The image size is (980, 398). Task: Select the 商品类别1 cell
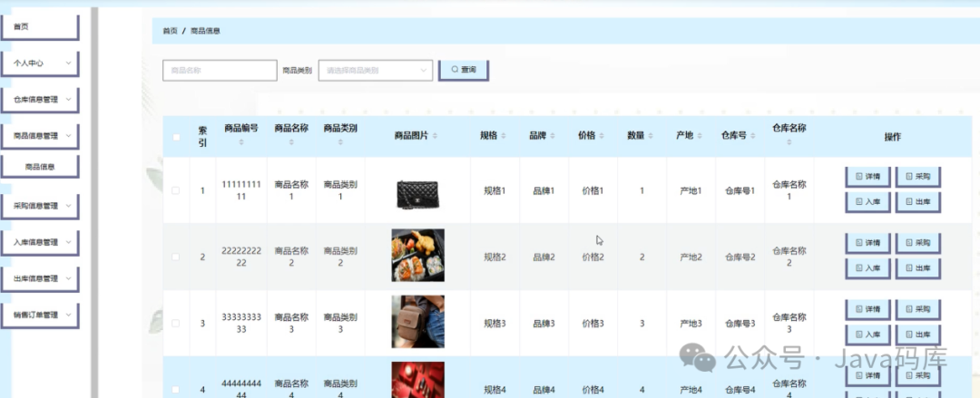tap(340, 190)
